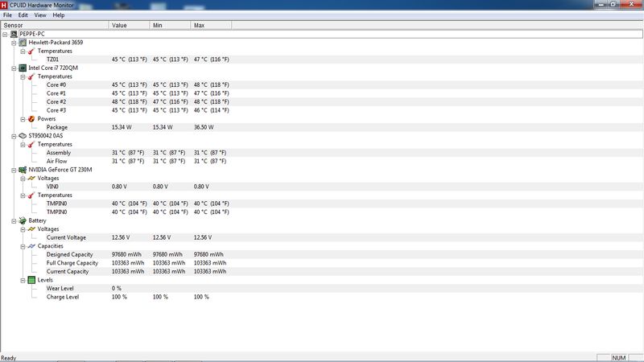Collapse the Battery node
The image size is (644, 362).
(x=14, y=220)
